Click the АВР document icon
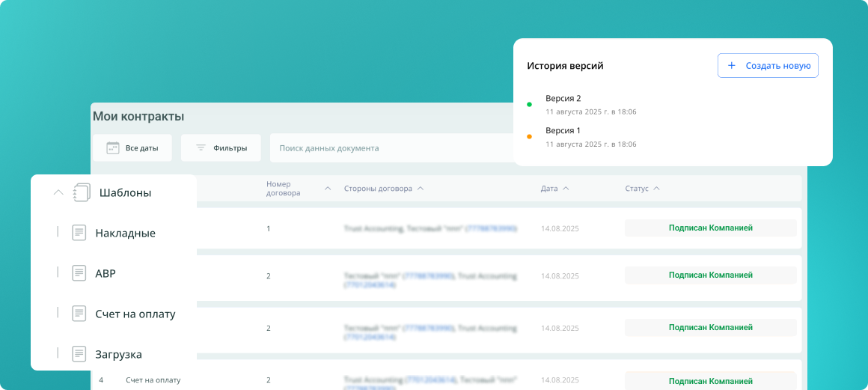 pos(79,273)
